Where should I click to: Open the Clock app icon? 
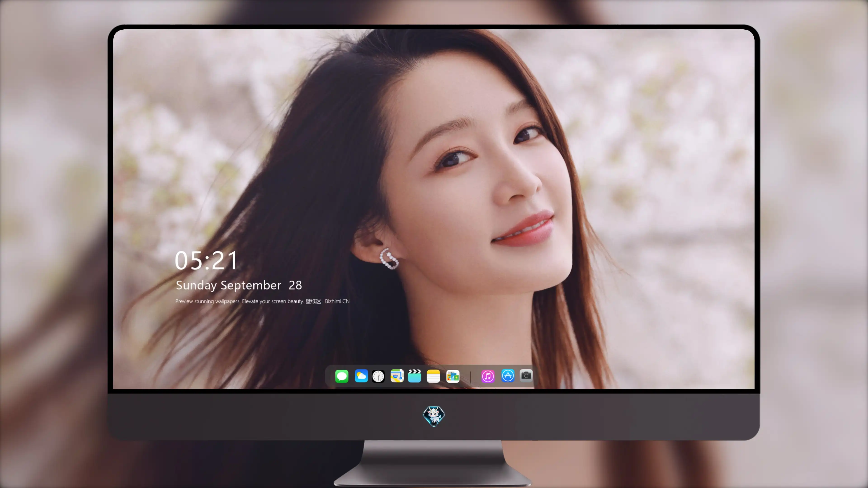(x=378, y=376)
